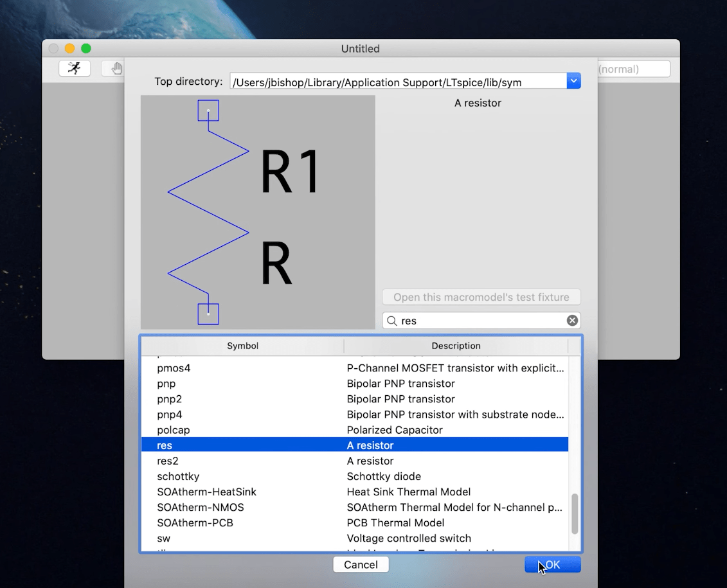Clear the search field with the X icon
The width and height of the screenshot is (727, 588).
pos(572,320)
